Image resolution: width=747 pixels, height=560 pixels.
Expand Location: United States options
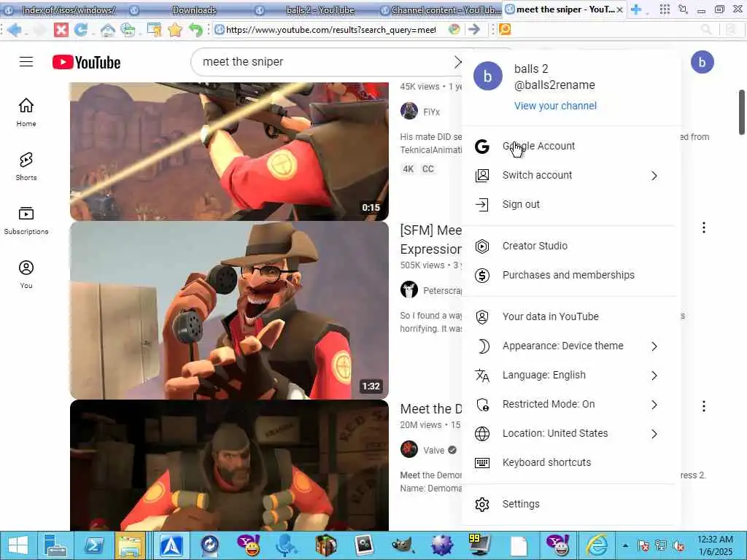[654, 434]
